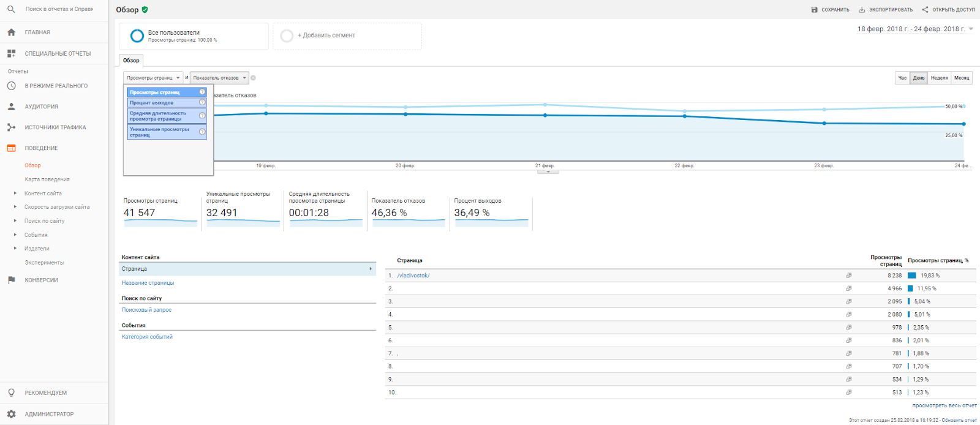Choose Средняя длительность просмотра страницы option

click(167, 116)
